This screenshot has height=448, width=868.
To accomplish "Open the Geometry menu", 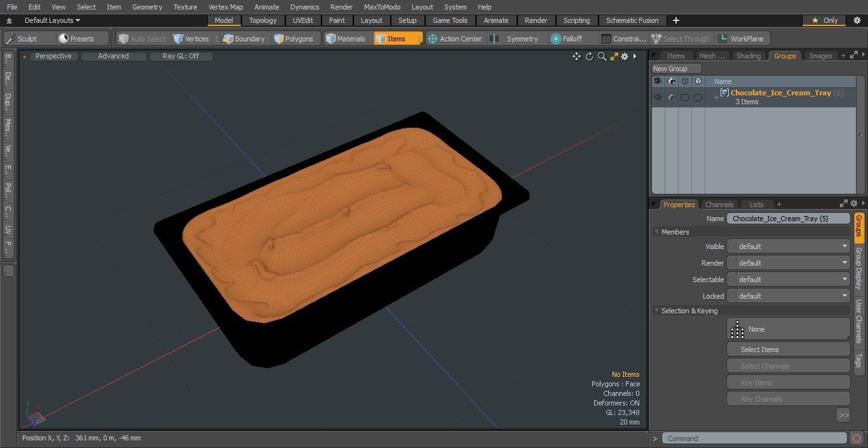I will 147,7.
